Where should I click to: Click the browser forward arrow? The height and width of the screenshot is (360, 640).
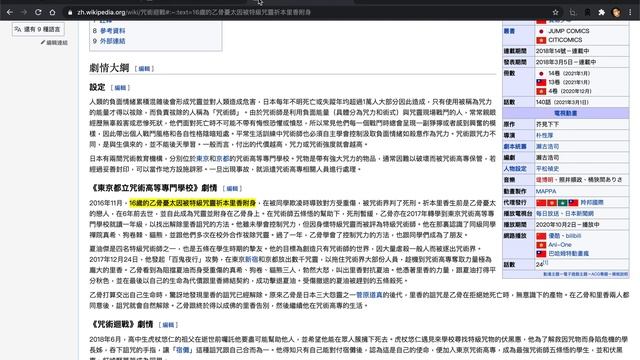pos(24,12)
